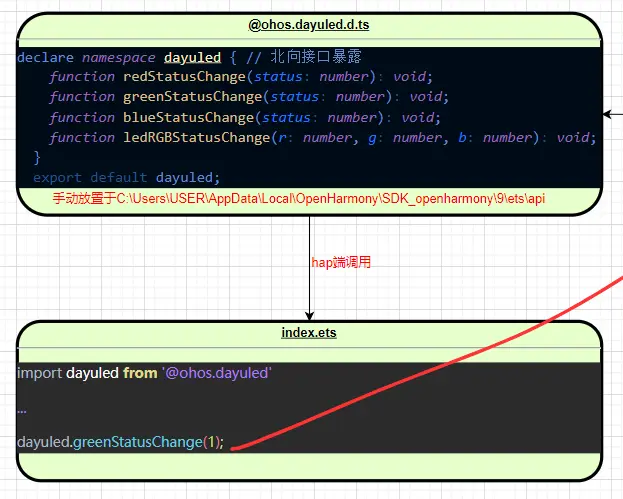
Task: Click the '// 北向接口暴露' comment text
Action: [304, 57]
